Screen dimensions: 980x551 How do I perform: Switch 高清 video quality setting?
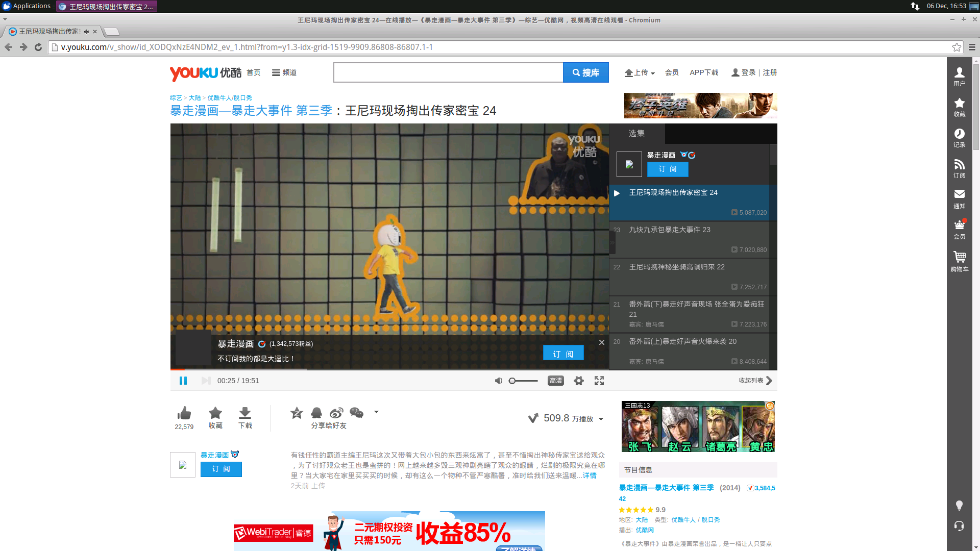[x=556, y=381]
